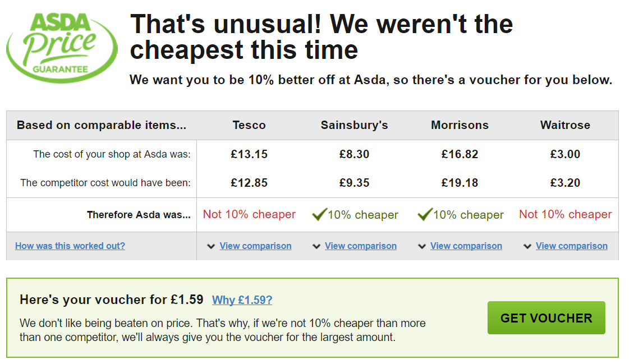Select the Waitrose column header
The image size is (634, 364).
pyautogui.click(x=565, y=125)
